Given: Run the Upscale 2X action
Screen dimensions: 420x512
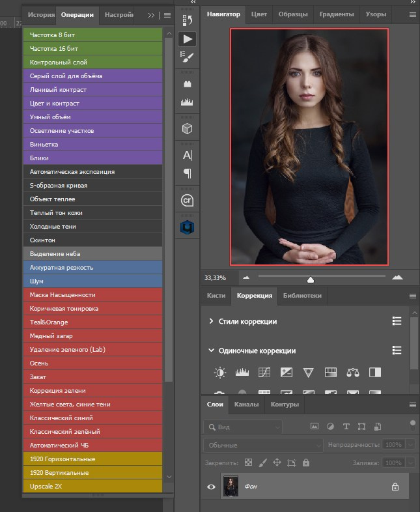Looking at the screenshot, I should tap(92, 486).
